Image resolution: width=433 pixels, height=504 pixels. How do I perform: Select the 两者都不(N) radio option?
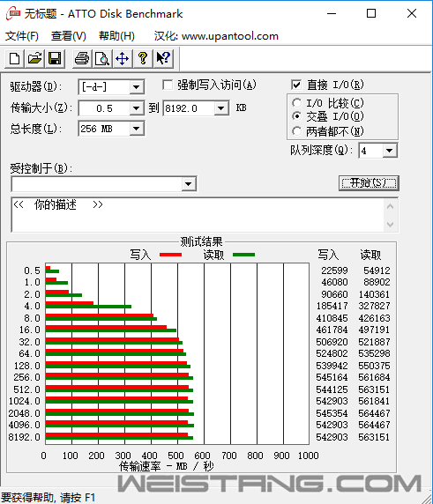tap(296, 130)
